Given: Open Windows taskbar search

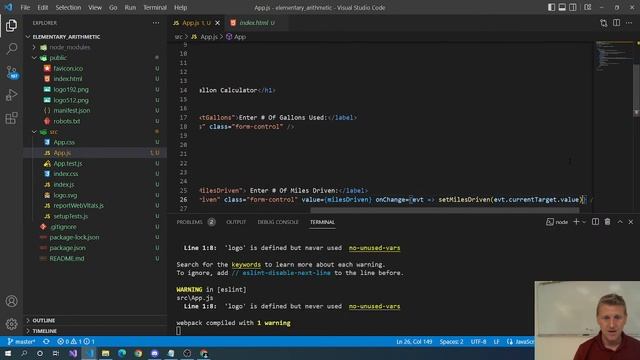Looking at the screenshot, I should click(x=24, y=353).
